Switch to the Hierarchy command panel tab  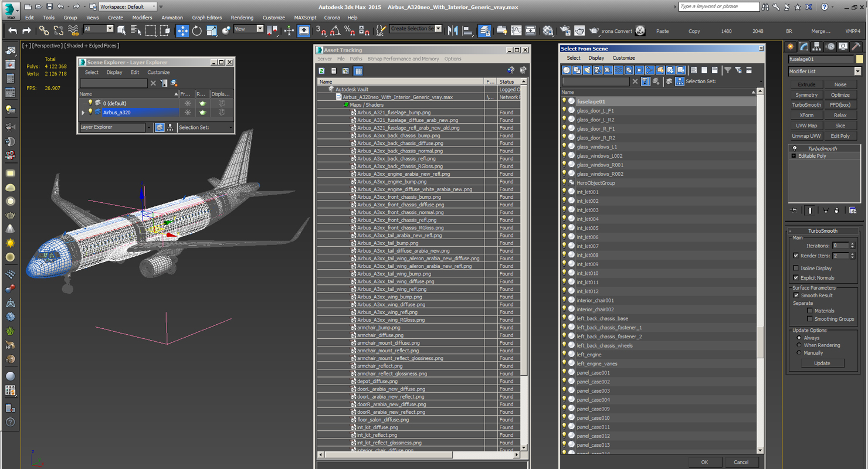[817, 46]
